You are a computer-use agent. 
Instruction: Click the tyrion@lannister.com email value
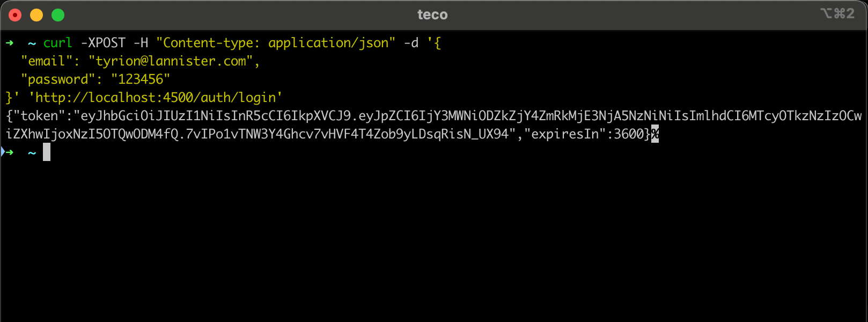pos(171,61)
